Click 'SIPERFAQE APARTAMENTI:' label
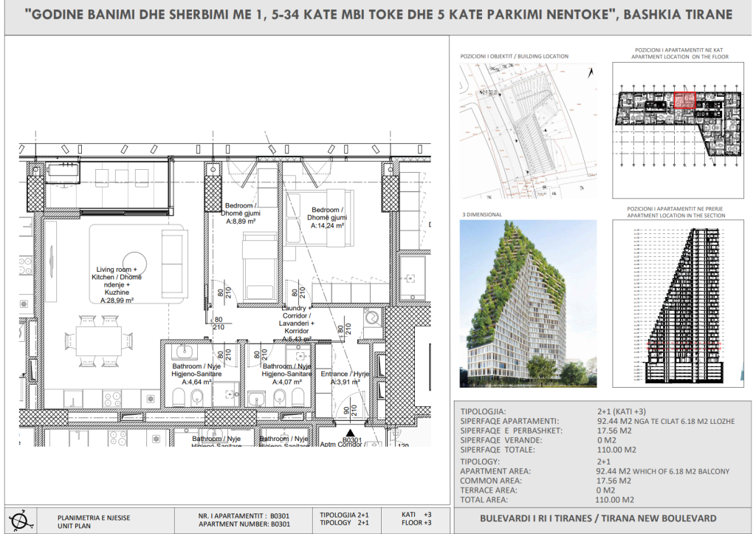Viewport: 756px width, 534px height. click(509, 421)
